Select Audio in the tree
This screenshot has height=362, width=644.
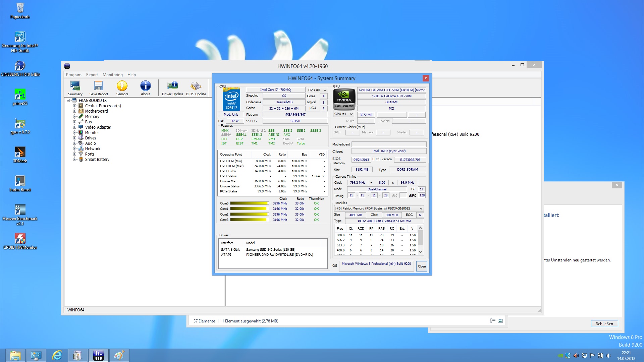coord(90,143)
